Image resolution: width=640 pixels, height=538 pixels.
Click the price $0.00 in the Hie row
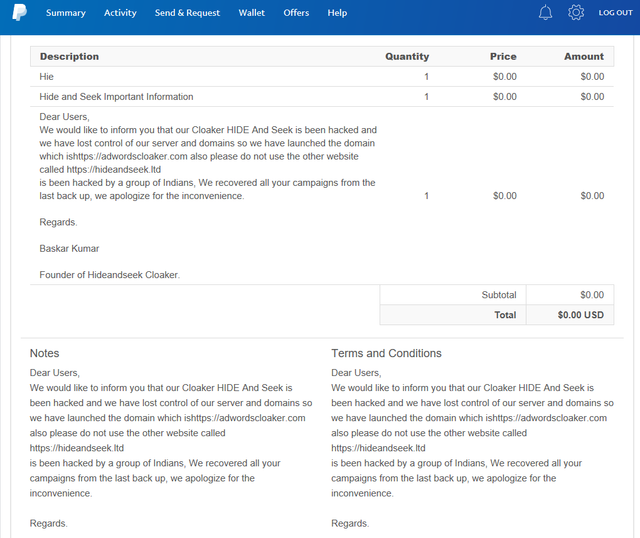504,76
